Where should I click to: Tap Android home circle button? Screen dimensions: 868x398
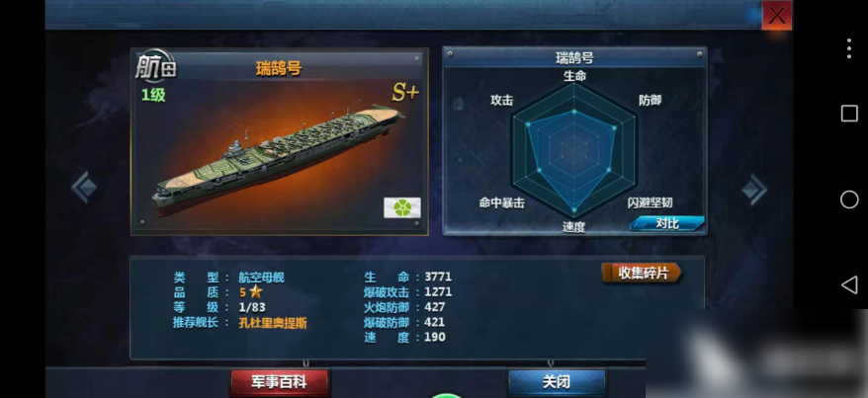849,199
